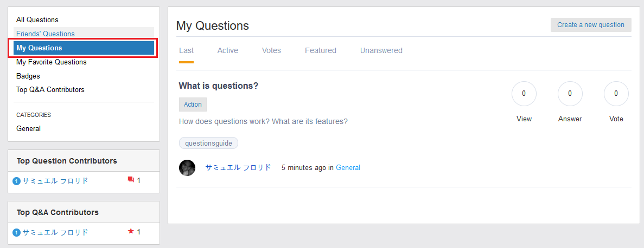Switch to the Votes tab
Screen dimensions: 644x248
pyautogui.click(x=271, y=50)
